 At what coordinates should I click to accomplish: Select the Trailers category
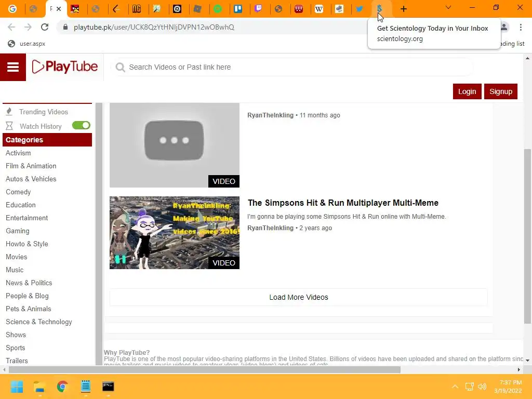[x=17, y=361]
